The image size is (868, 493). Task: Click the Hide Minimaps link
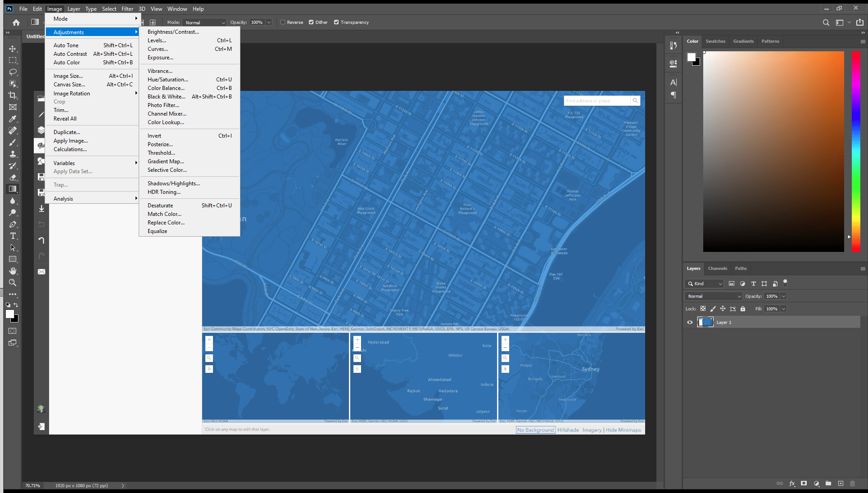click(623, 430)
